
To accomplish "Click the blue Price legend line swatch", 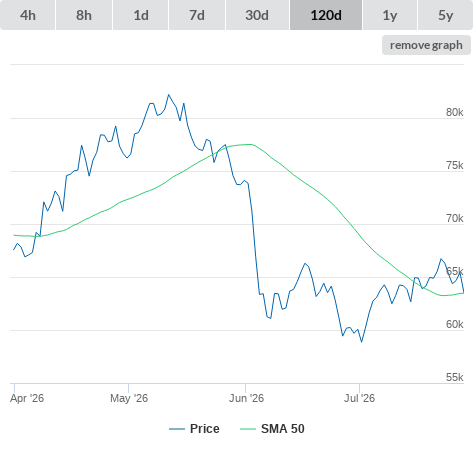I will click(177, 429).
